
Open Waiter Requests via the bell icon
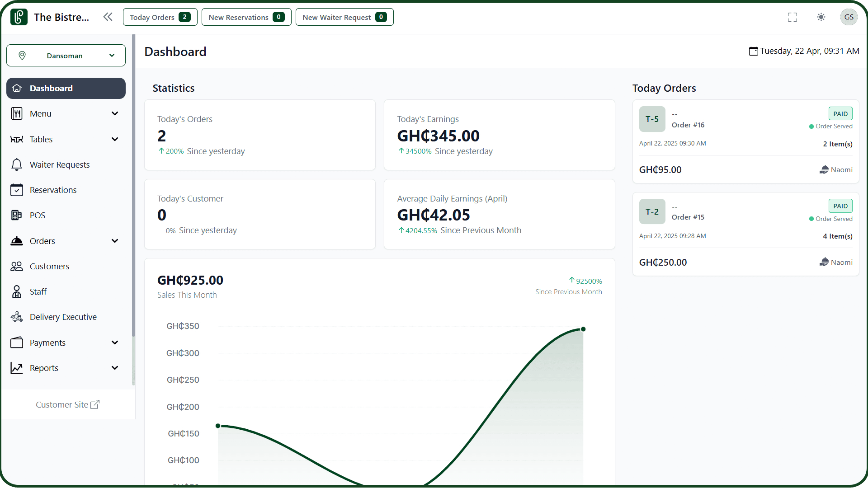tap(17, 164)
